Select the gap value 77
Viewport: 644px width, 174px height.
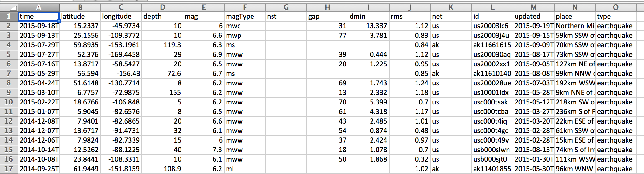click(x=327, y=36)
